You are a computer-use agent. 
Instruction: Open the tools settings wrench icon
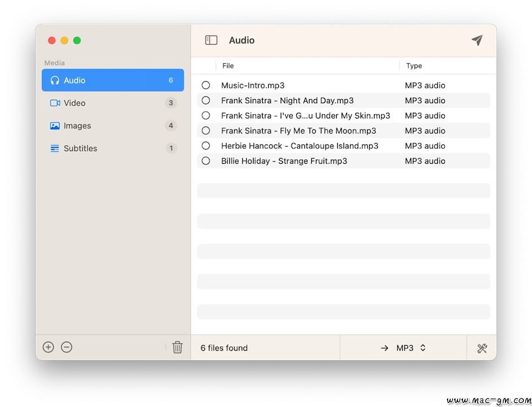pyautogui.click(x=482, y=348)
